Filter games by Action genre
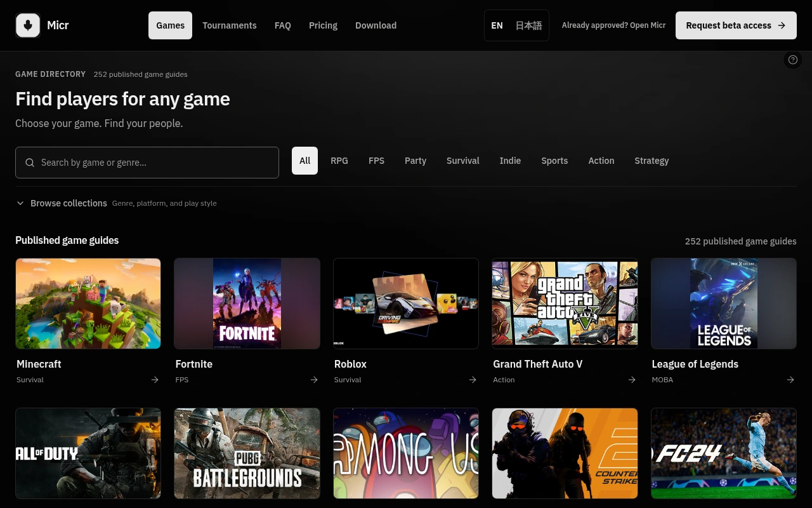This screenshot has width=812, height=508. pos(601,161)
